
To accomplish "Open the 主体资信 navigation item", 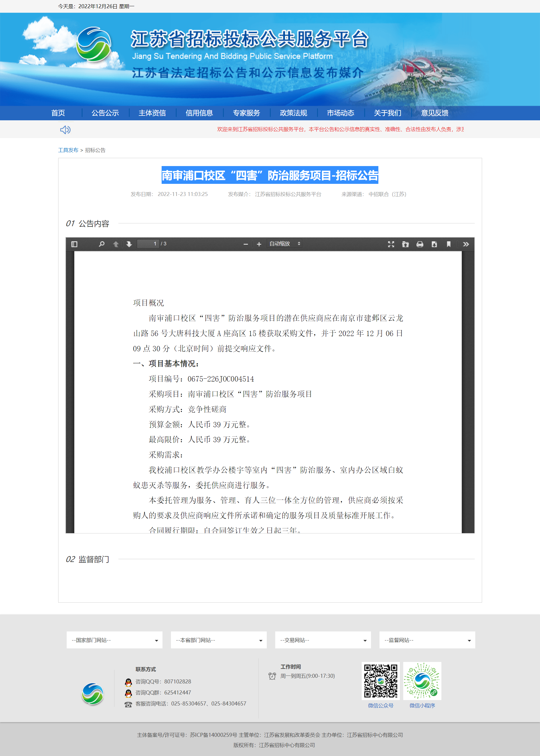I will [x=152, y=113].
